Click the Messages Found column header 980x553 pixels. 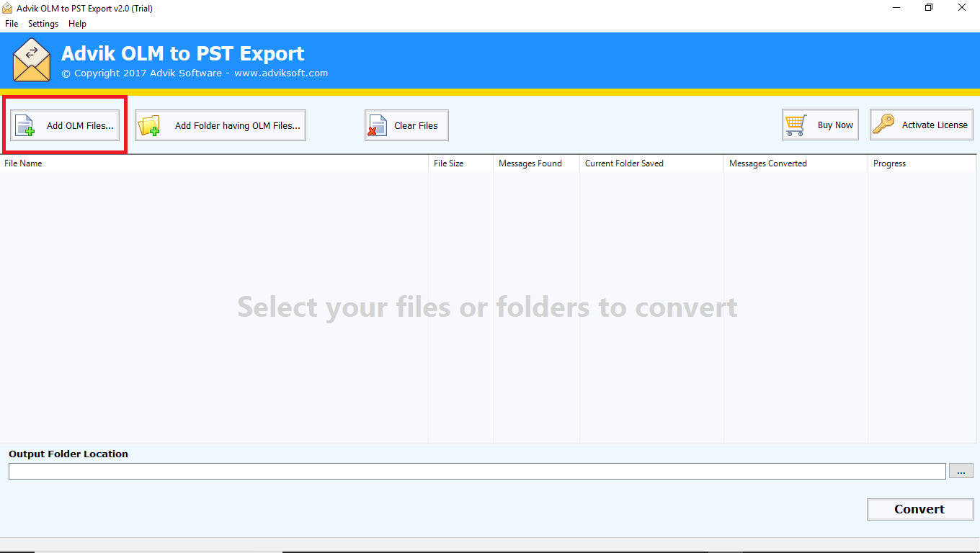pos(537,163)
